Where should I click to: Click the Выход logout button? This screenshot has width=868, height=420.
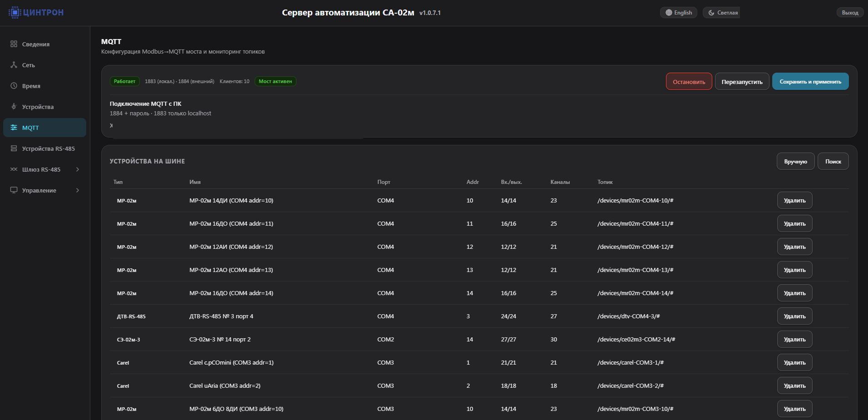pos(850,13)
